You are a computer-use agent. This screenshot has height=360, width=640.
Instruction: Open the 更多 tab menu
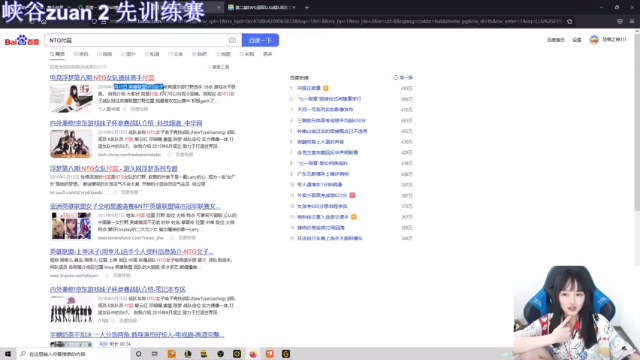pos(268,54)
